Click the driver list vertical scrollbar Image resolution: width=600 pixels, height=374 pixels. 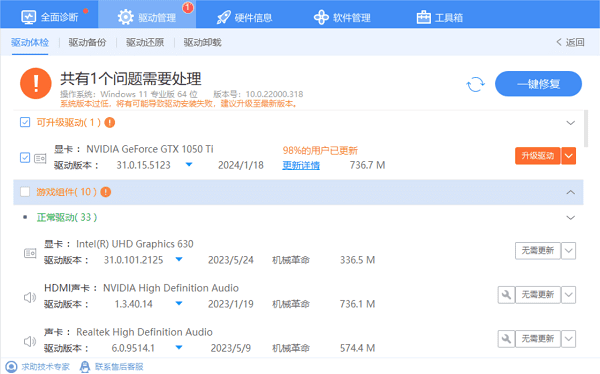586,129
